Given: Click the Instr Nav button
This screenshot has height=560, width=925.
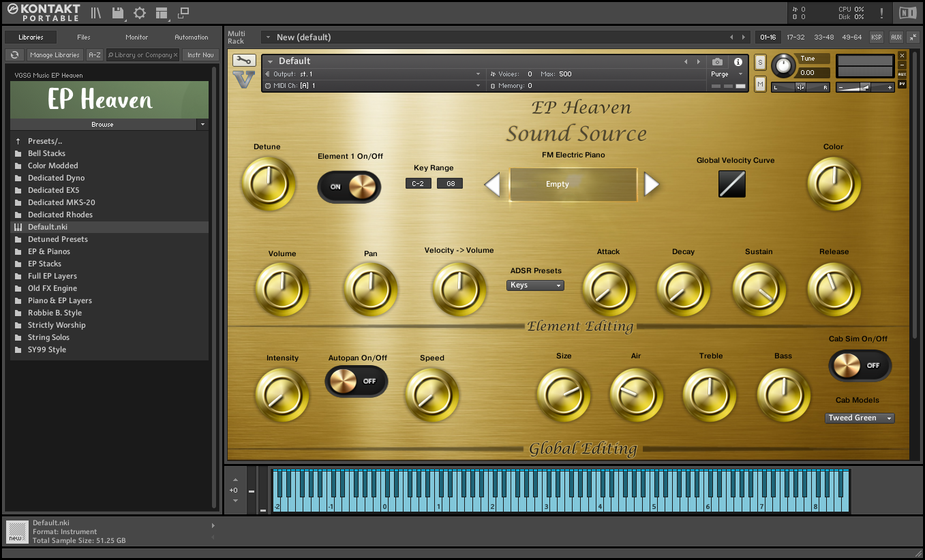Looking at the screenshot, I should tap(200, 55).
